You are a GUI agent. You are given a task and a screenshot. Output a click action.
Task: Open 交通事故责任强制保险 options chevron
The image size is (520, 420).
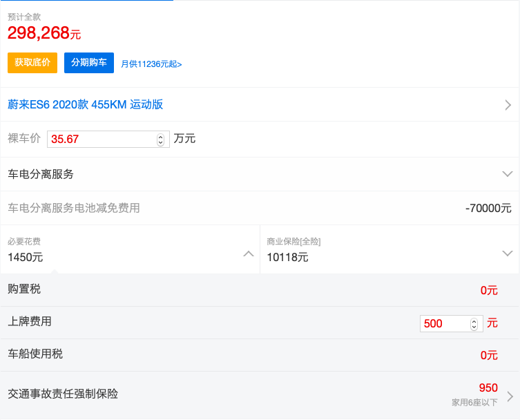510,397
